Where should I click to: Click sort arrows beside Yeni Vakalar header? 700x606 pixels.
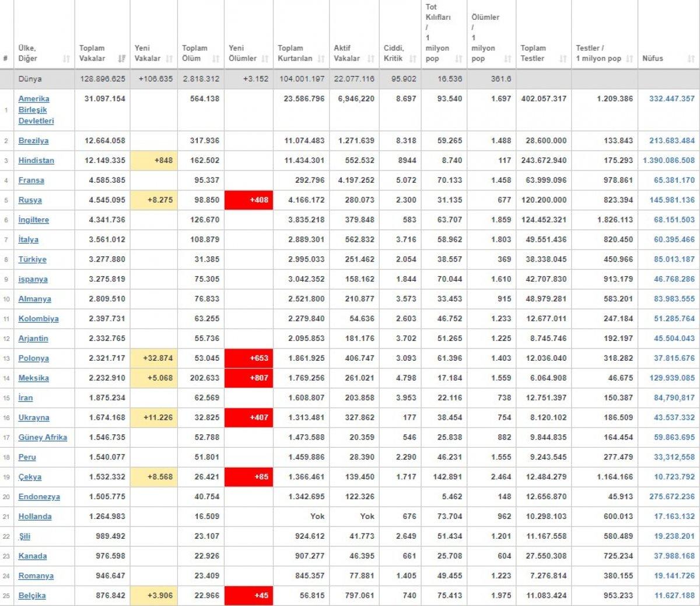tap(169, 58)
